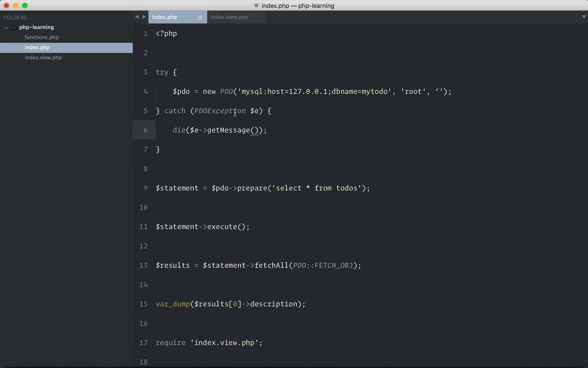Click the 'root' string on line 4
Image resolution: width=588 pixels, height=368 pixels.
tap(413, 91)
